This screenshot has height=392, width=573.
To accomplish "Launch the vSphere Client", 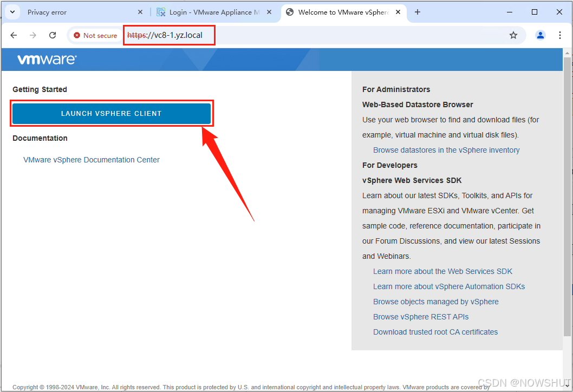I will [x=112, y=114].
